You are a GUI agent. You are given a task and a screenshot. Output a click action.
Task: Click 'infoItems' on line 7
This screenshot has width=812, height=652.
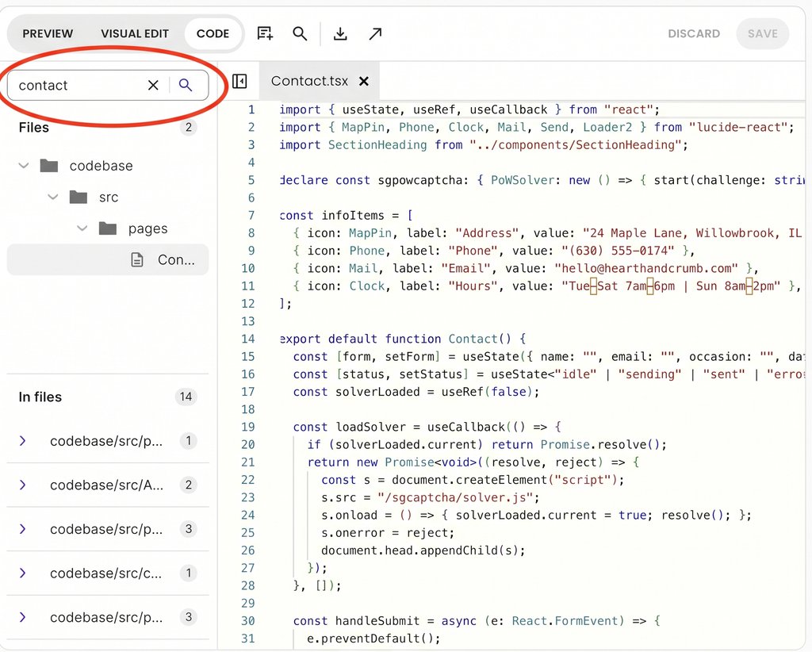click(x=353, y=216)
